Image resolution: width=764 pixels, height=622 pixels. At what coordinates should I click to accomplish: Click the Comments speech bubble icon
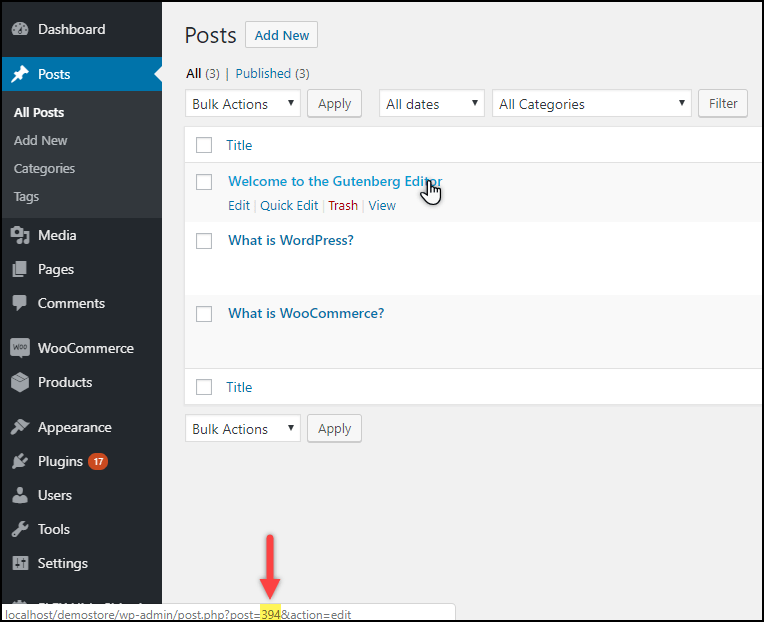(x=20, y=303)
